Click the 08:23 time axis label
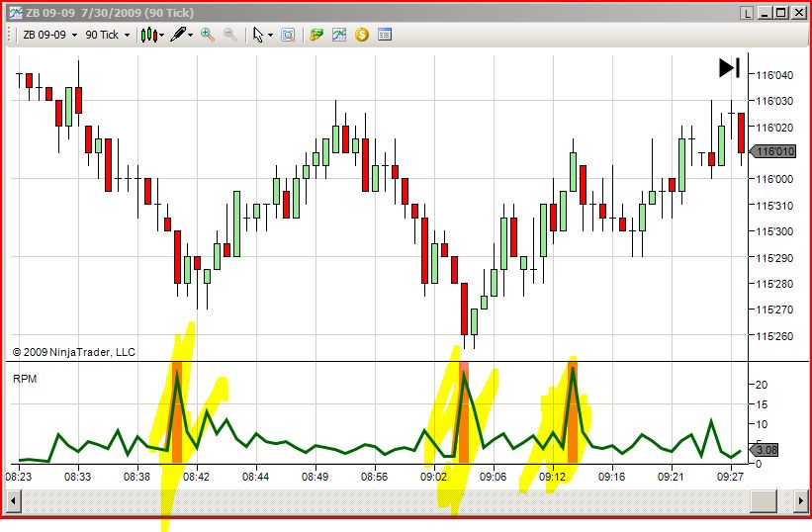 19,477
